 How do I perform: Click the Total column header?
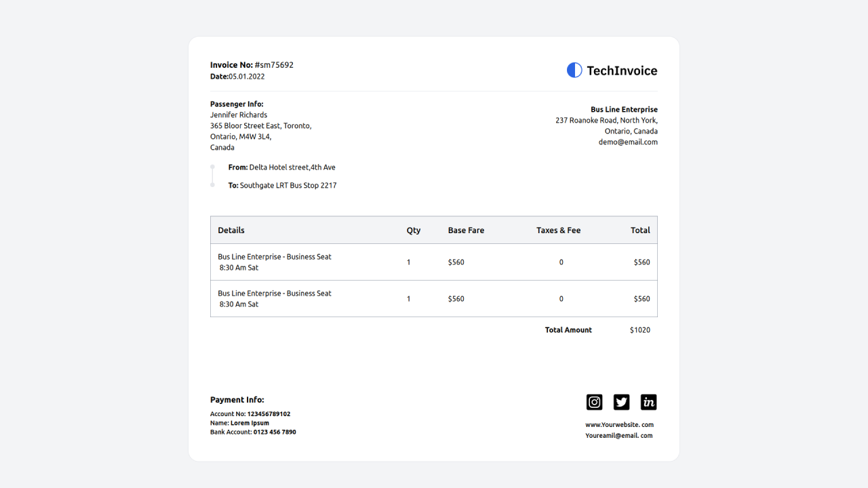pos(640,230)
